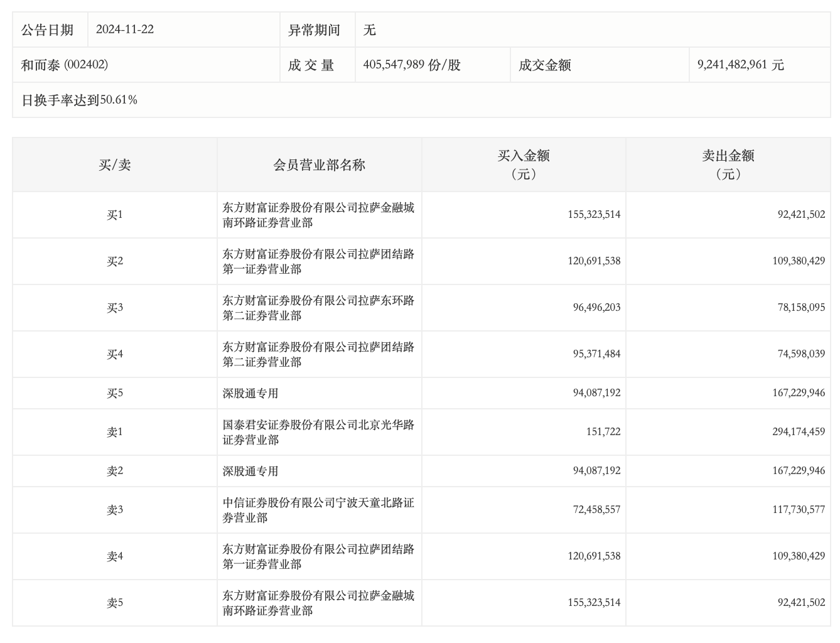Select 167,229,946 in the 买5 row

click(799, 393)
